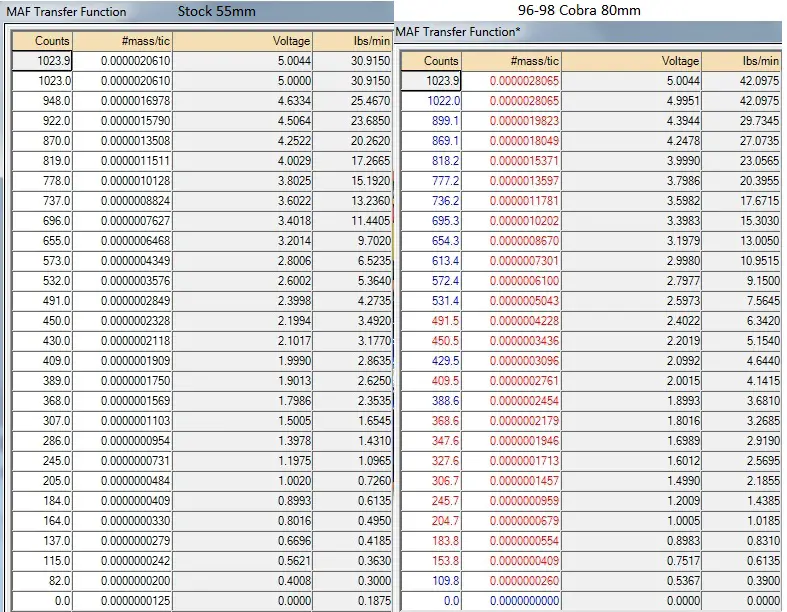Click lbs/min value 3.1770
This screenshot has width=787, height=612.
pos(352,341)
